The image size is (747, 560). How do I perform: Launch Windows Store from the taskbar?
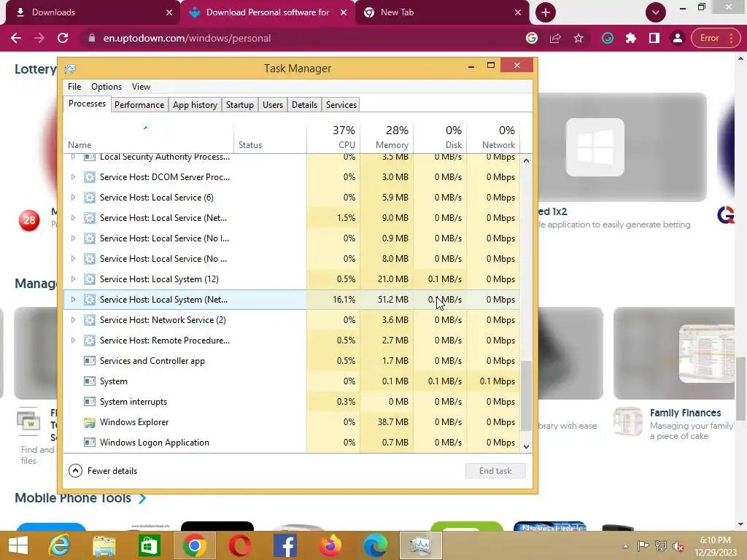coord(149,545)
